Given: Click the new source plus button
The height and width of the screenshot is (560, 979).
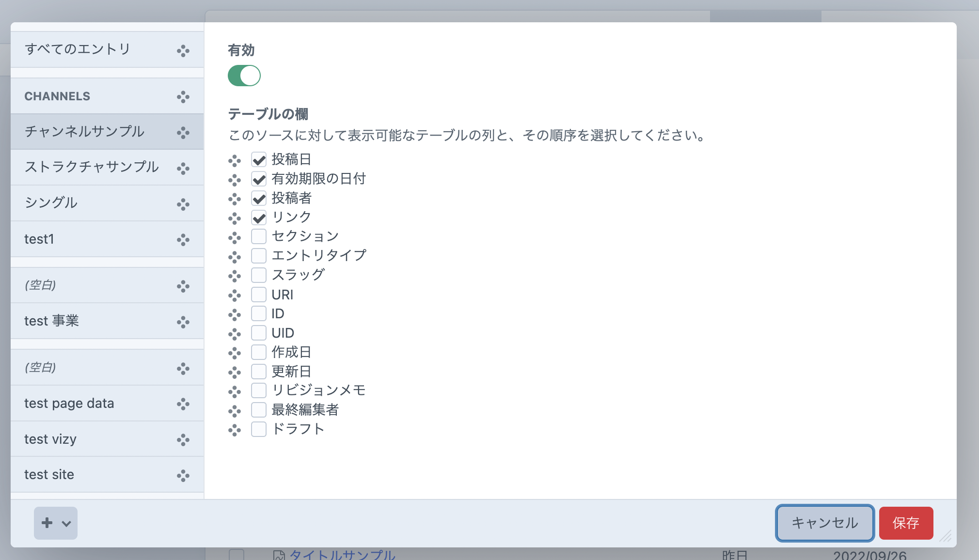Looking at the screenshot, I should pyautogui.click(x=47, y=523).
